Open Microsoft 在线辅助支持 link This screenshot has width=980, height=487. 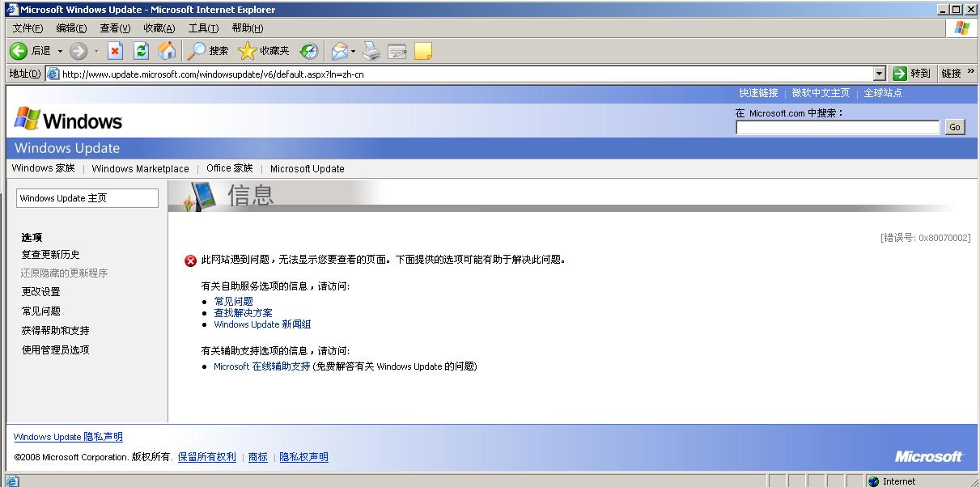coord(262,366)
